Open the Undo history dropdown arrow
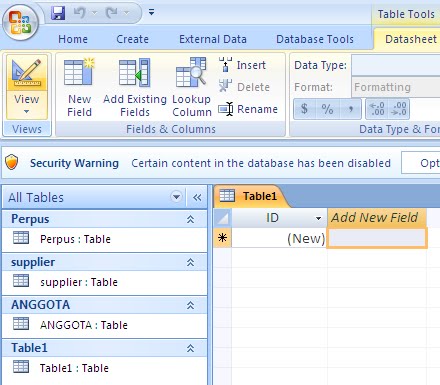440x385 pixels. click(95, 13)
